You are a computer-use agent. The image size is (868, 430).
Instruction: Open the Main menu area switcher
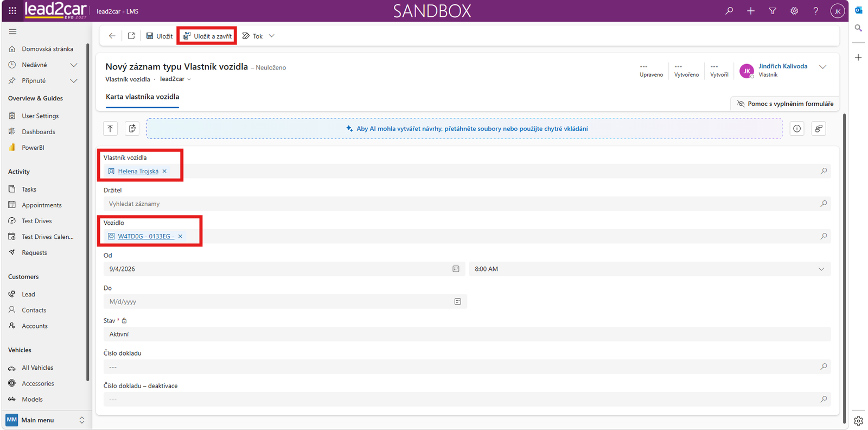[x=46, y=420]
